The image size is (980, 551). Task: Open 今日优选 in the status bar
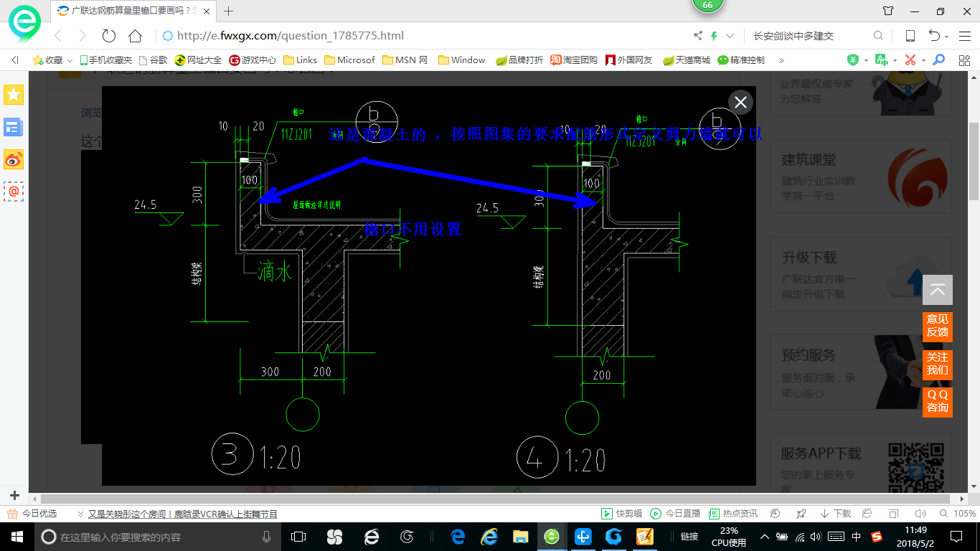(x=32, y=514)
